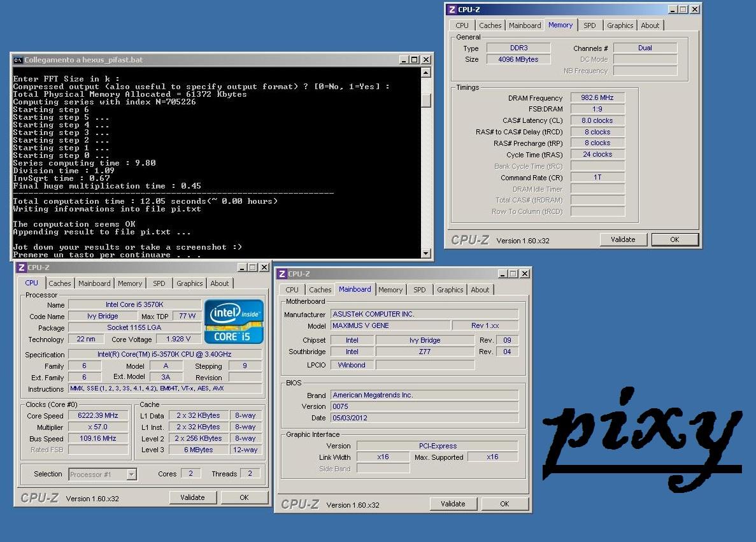
Task: Click OK in Memory window
Action: pyautogui.click(x=674, y=239)
